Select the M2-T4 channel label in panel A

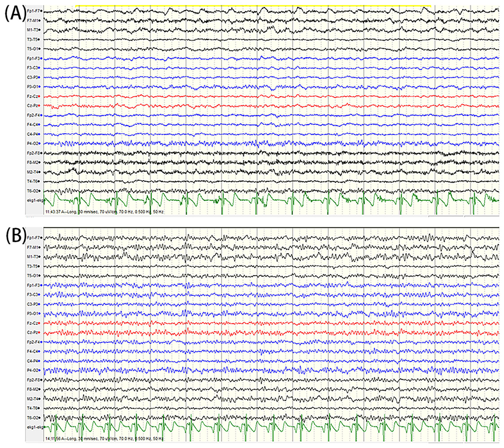click(x=32, y=172)
